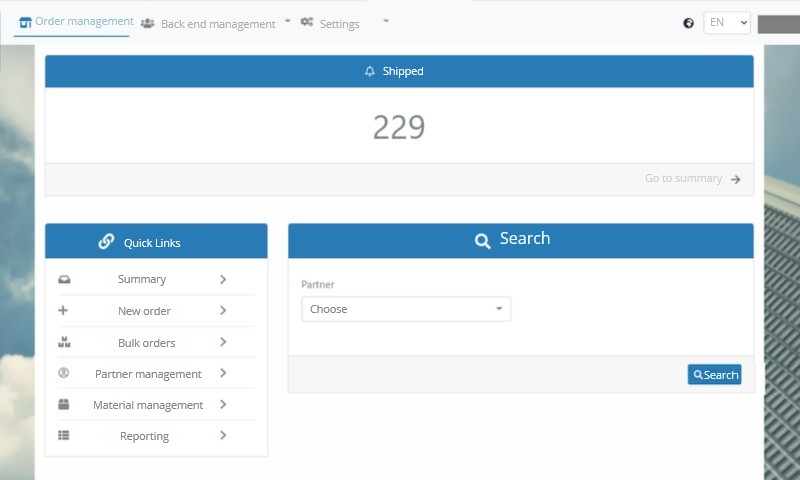Screen dimensions: 800x480
Task: Click the Shipped panel header
Action: pyautogui.click(x=399, y=71)
